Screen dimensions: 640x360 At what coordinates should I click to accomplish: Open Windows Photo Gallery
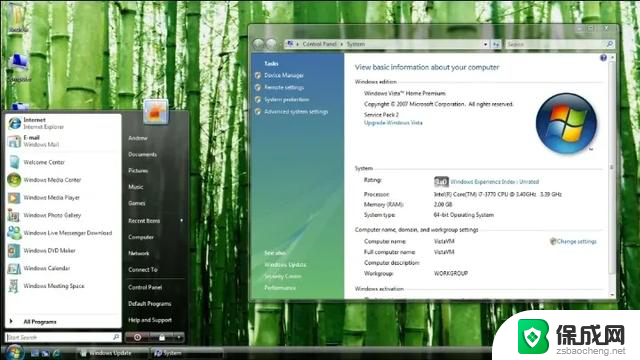[63, 215]
